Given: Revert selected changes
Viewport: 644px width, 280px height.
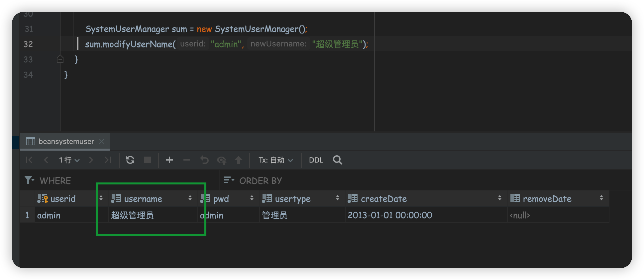Looking at the screenshot, I should click(204, 160).
